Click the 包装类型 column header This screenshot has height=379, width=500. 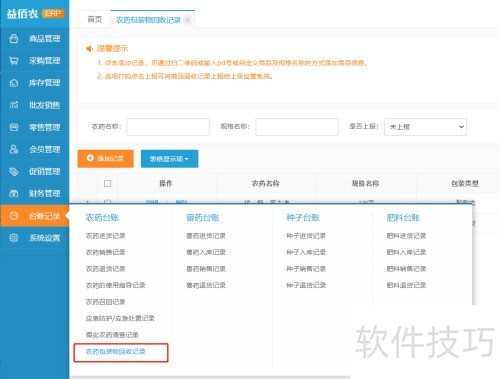click(x=465, y=183)
